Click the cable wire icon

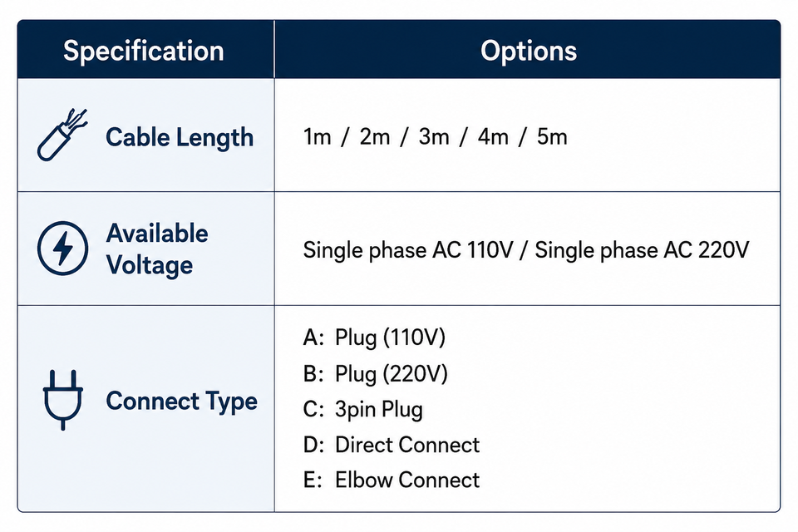click(62, 135)
